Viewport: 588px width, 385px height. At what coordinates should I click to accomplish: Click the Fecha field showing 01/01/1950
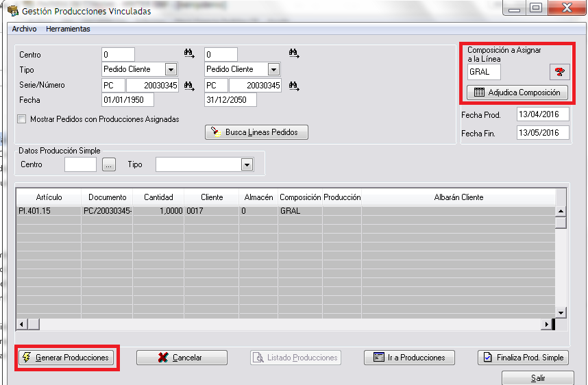(127, 100)
